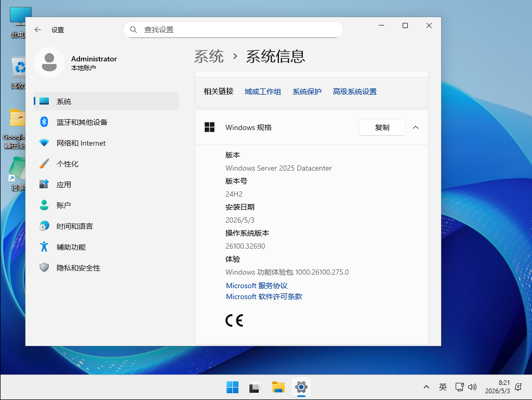This screenshot has height=400, width=532.
Task: Click the 安装日期 label
Action: pos(240,207)
